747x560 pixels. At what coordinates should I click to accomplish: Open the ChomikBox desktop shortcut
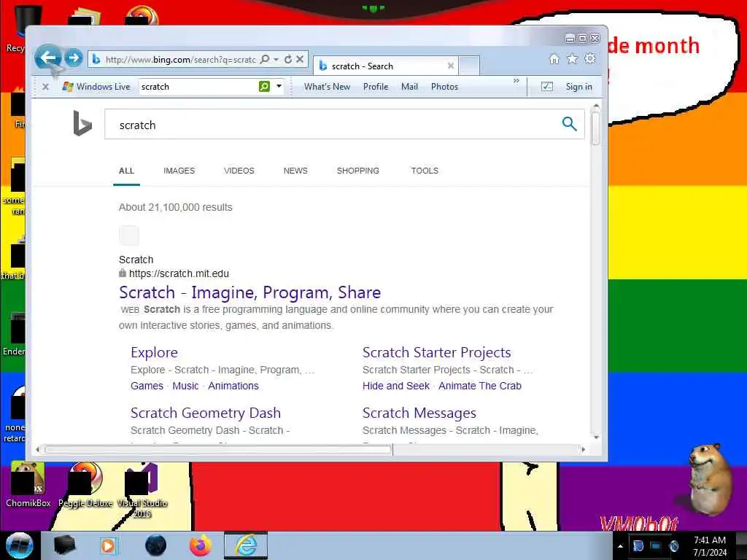(x=28, y=484)
